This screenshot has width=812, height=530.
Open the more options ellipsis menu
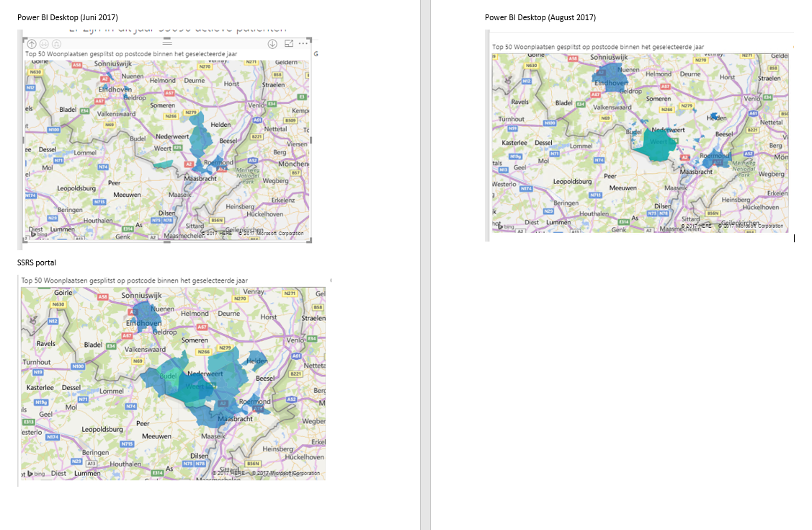(x=303, y=43)
